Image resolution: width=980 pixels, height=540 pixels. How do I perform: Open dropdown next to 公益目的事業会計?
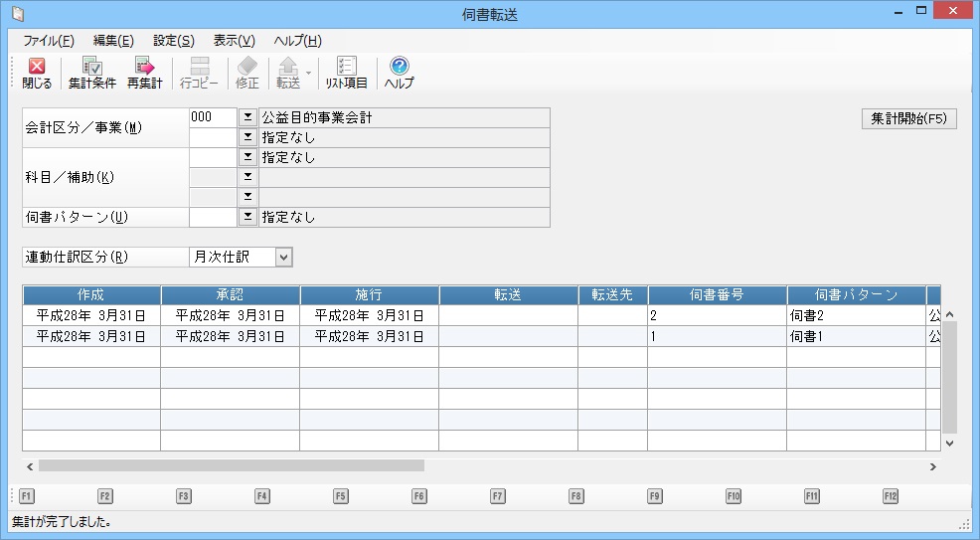(x=247, y=118)
